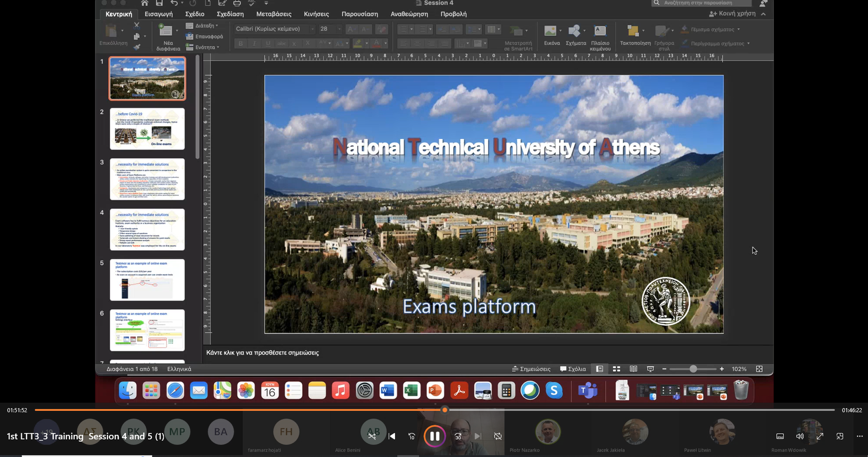The width and height of the screenshot is (868, 457).
Task: Toggle shuffle in the player controls
Action: click(372, 436)
